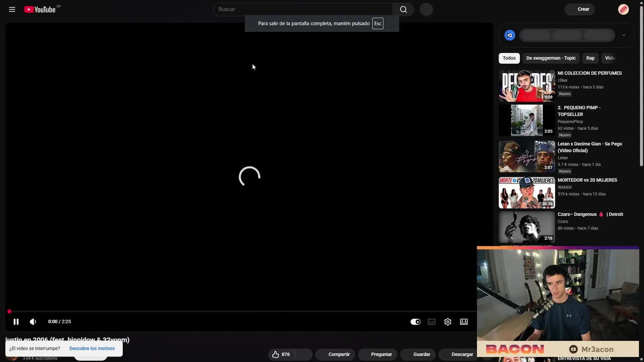
Task: Pause the video playback
Action: click(x=16, y=322)
